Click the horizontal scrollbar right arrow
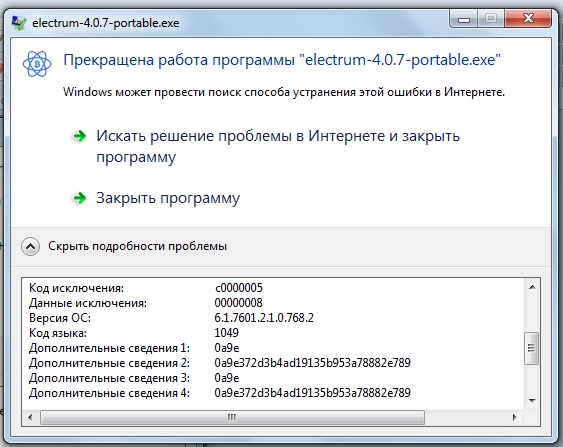Viewport: 563px width, 447px height. pyautogui.click(x=514, y=418)
